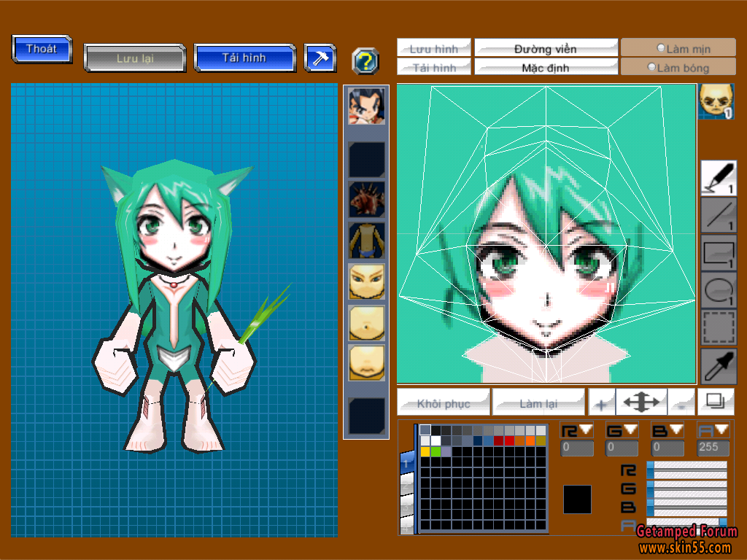Select the black-haired character head thumbnail
The image size is (747, 560).
[x=366, y=106]
